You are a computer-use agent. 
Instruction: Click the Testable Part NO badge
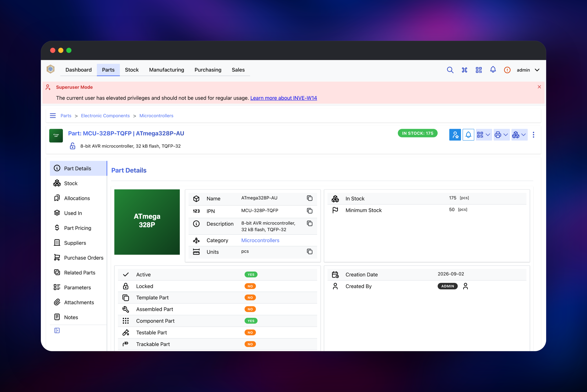(x=250, y=332)
